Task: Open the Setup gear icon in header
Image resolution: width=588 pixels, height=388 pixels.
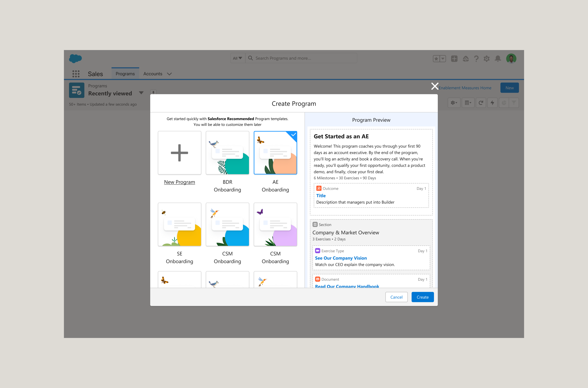Action: (x=487, y=58)
